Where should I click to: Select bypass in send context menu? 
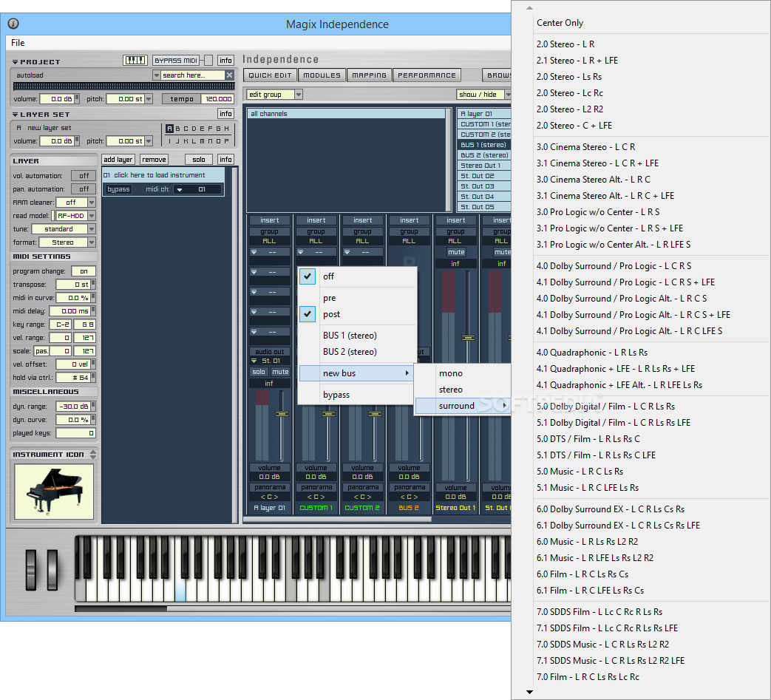pos(358,395)
